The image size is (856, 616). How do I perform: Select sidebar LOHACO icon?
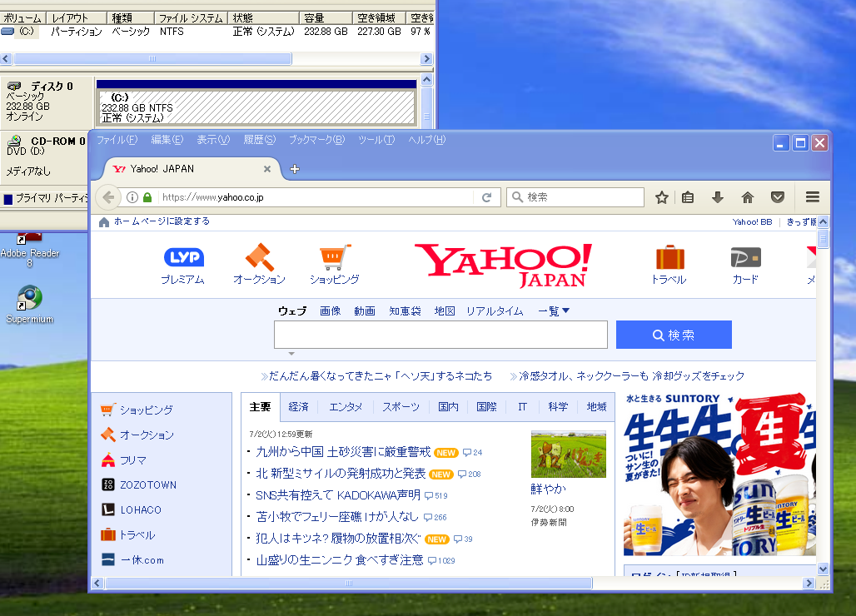click(x=108, y=509)
